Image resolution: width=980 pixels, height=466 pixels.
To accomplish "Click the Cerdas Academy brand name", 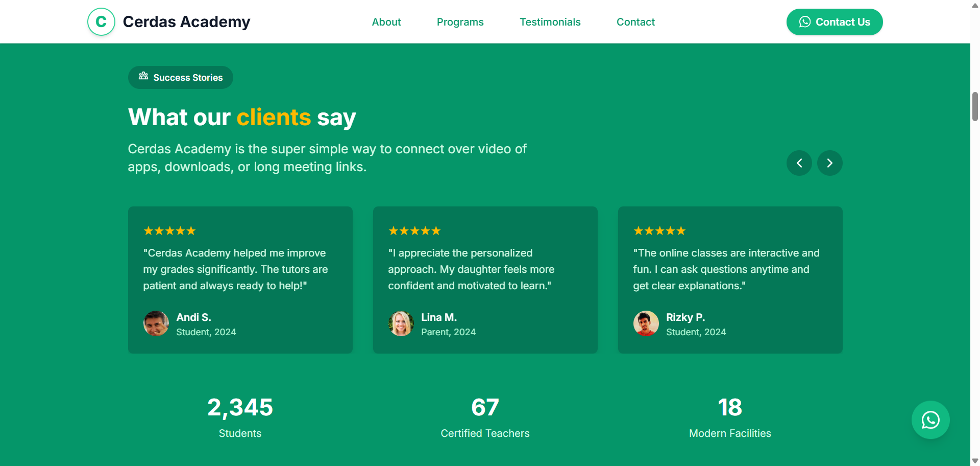I will (186, 22).
